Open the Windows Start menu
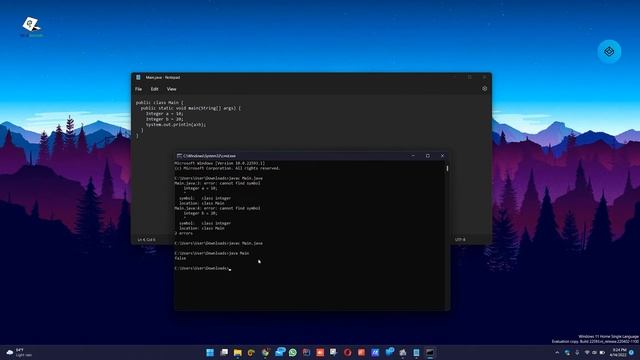The width and height of the screenshot is (640, 360). coord(210,352)
